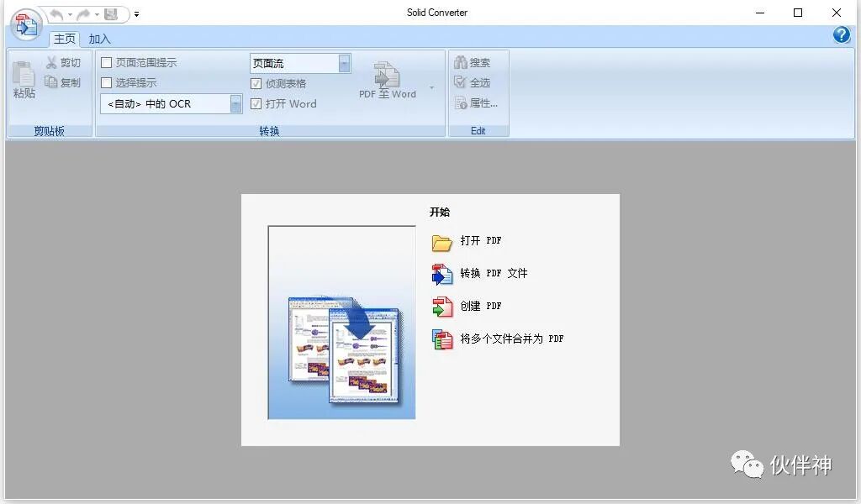Click the 全选 icon
861x504 pixels.
[x=462, y=83]
